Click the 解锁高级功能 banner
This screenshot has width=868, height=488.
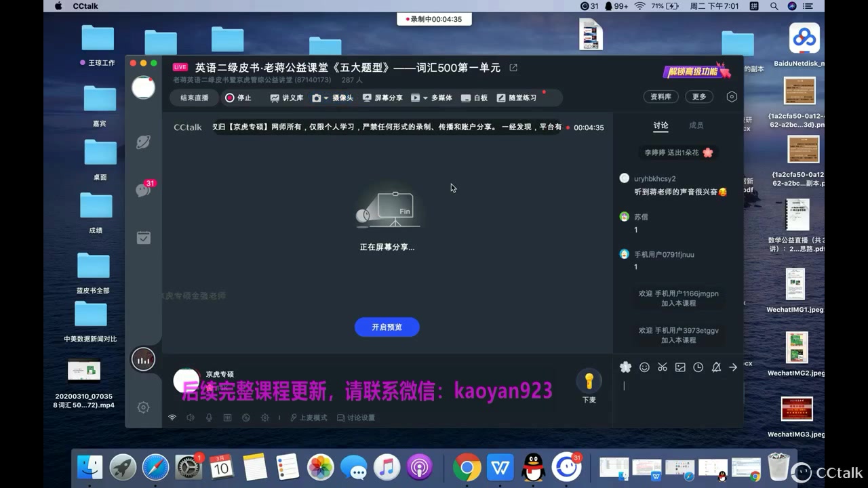tap(697, 71)
